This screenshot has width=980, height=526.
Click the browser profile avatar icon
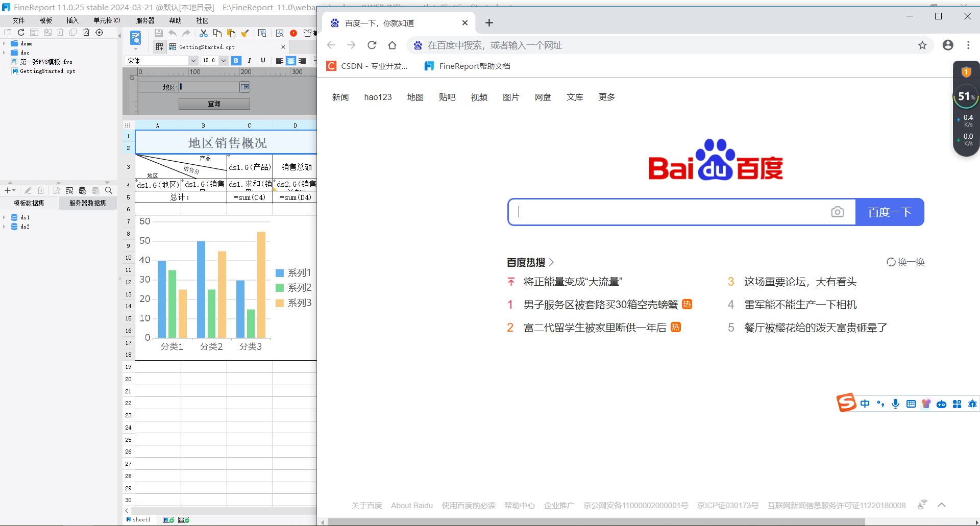948,45
